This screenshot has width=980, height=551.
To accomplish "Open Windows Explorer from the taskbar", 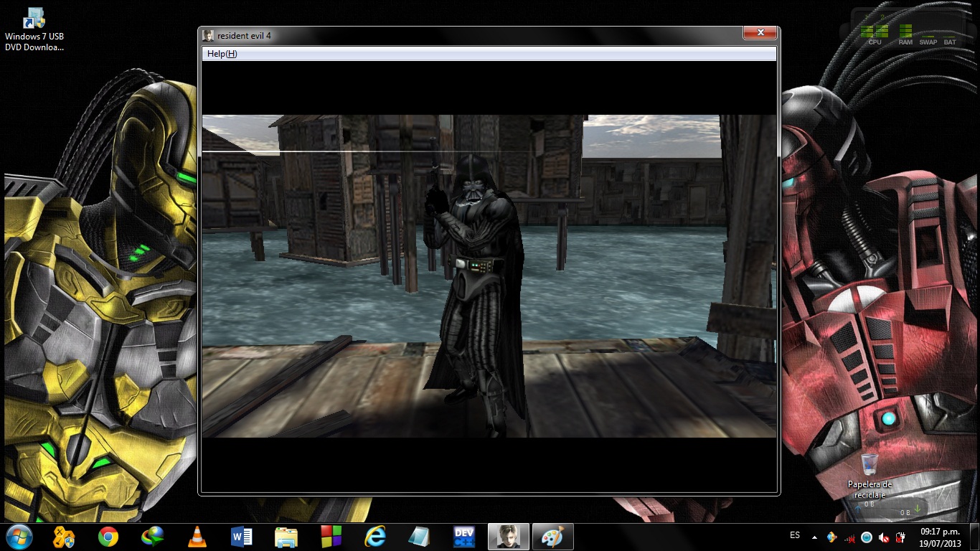I will tap(286, 537).
